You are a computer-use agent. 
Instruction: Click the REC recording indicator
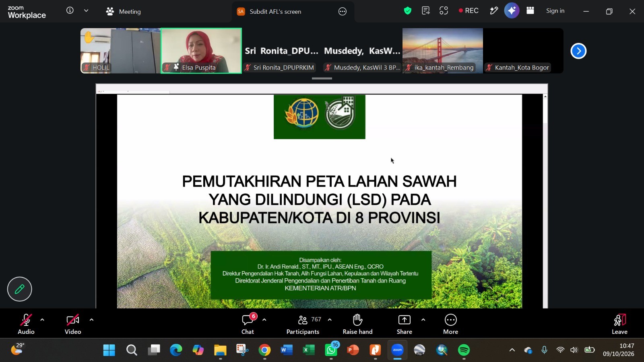point(469,11)
